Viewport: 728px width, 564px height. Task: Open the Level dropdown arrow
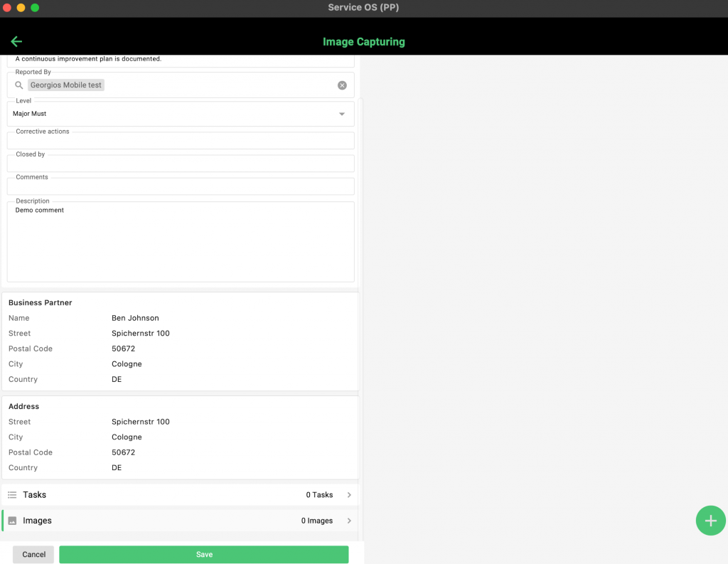342,114
